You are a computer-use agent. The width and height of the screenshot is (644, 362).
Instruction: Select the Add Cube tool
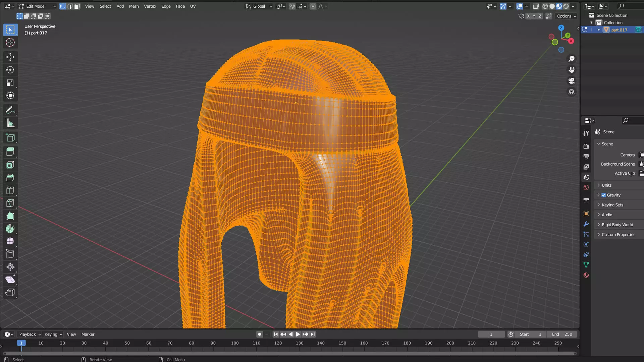click(x=10, y=137)
